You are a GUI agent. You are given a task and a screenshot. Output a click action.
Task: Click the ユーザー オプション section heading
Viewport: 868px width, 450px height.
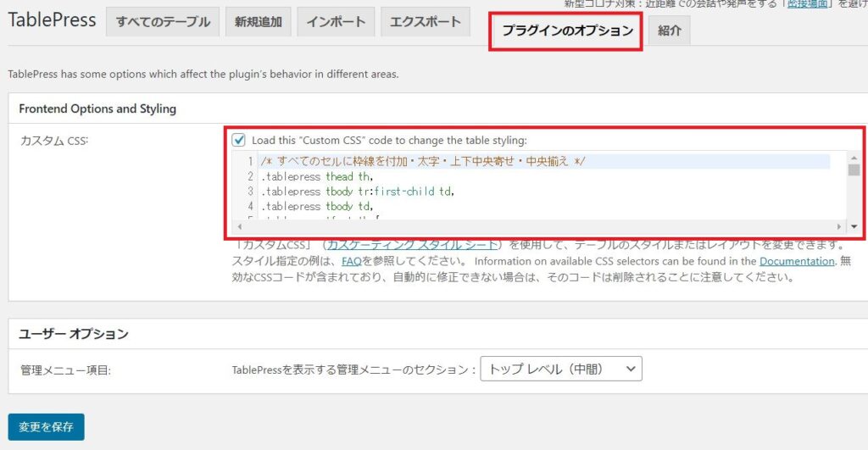click(74, 334)
